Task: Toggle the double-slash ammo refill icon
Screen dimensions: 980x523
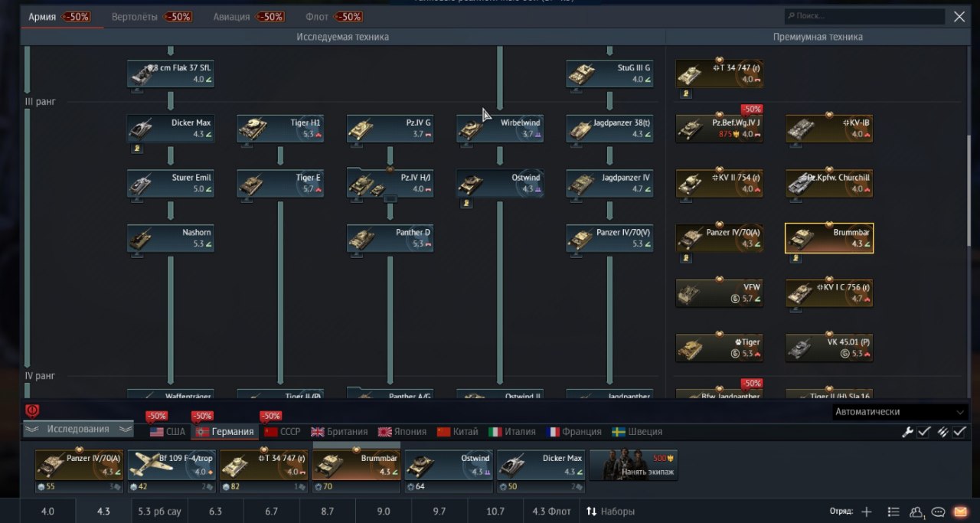Action: point(942,432)
